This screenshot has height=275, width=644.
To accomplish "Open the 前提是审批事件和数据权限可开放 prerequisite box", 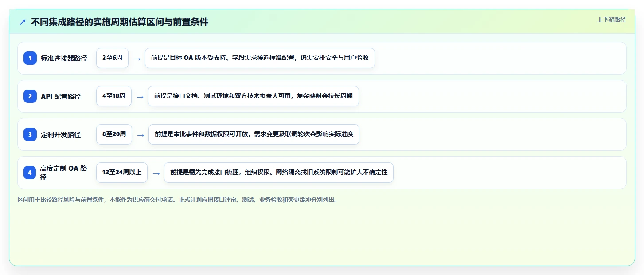I will pyautogui.click(x=254, y=134).
